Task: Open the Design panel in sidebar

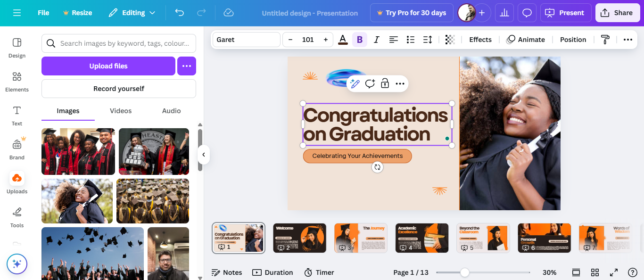Action: [17, 48]
